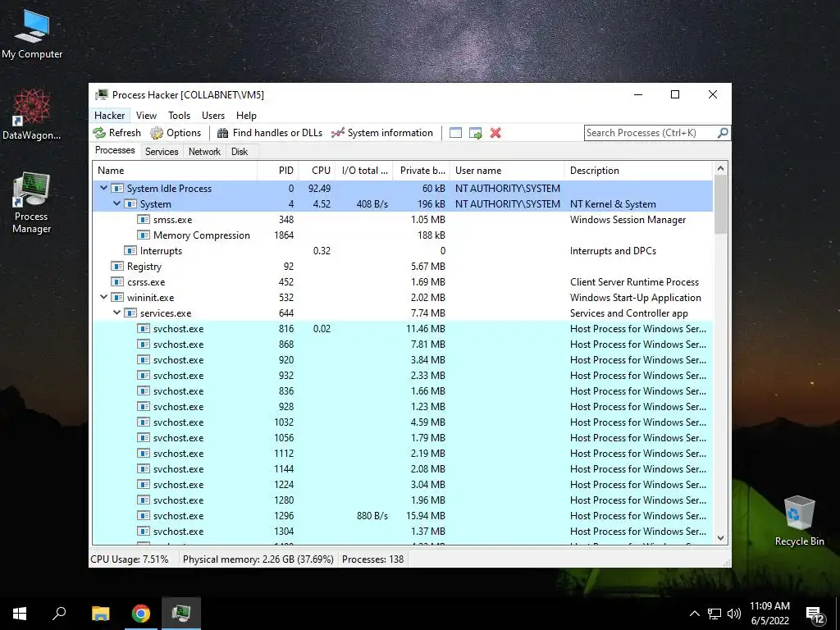Select svchost.exe row with PID 1296
The image size is (840, 630).
[402, 515]
